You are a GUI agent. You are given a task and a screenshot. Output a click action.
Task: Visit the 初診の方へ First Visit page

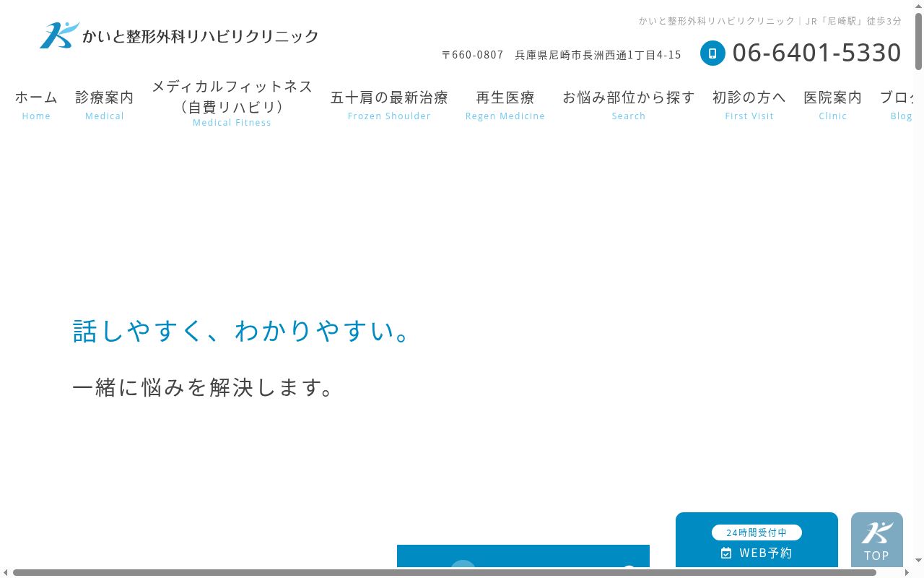tap(749, 105)
